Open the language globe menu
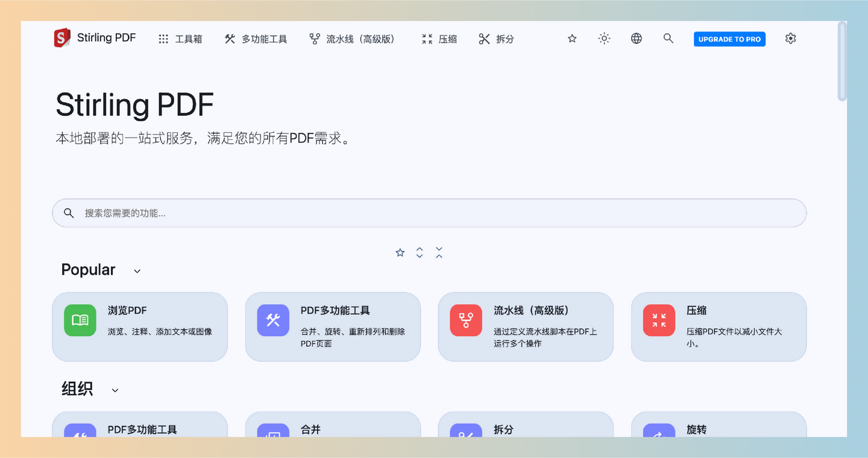 coord(637,39)
